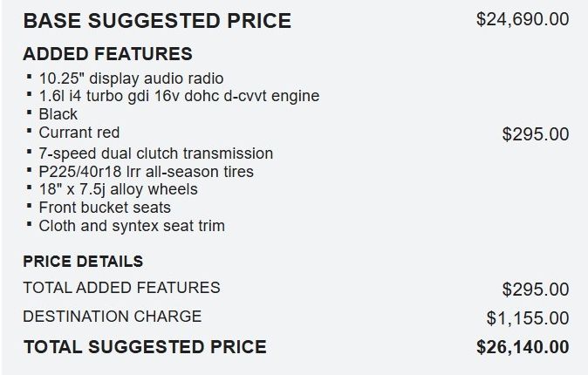
Task: Click the $26,140.00 total price amount
Action: (x=523, y=347)
